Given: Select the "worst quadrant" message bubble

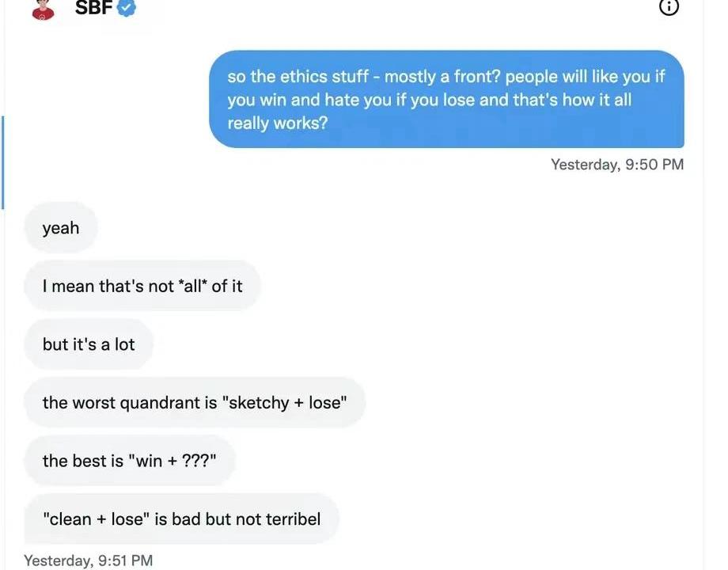Looking at the screenshot, I should 195,402.
